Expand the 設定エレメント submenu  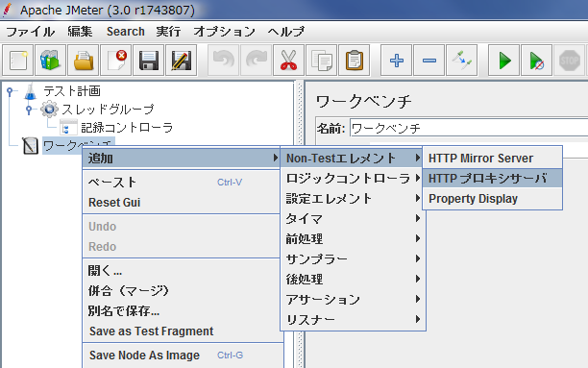(353, 199)
